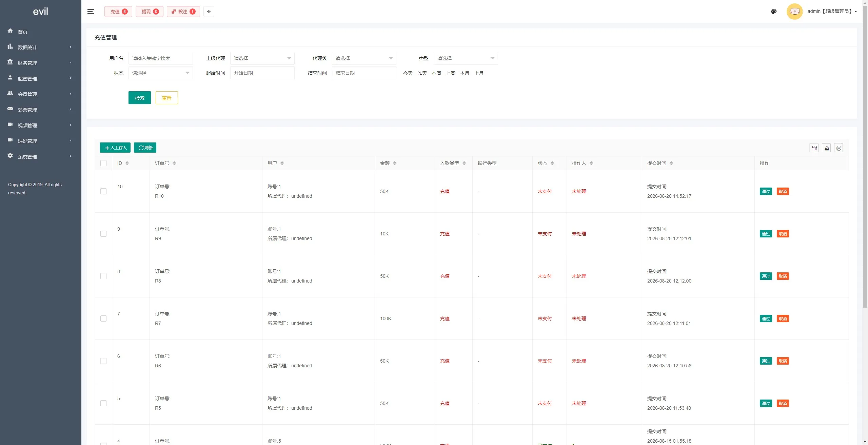The width and height of the screenshot is (868, 445).
Task: Check the row checkbox for ID 7
Action: [x=103, y=318]
